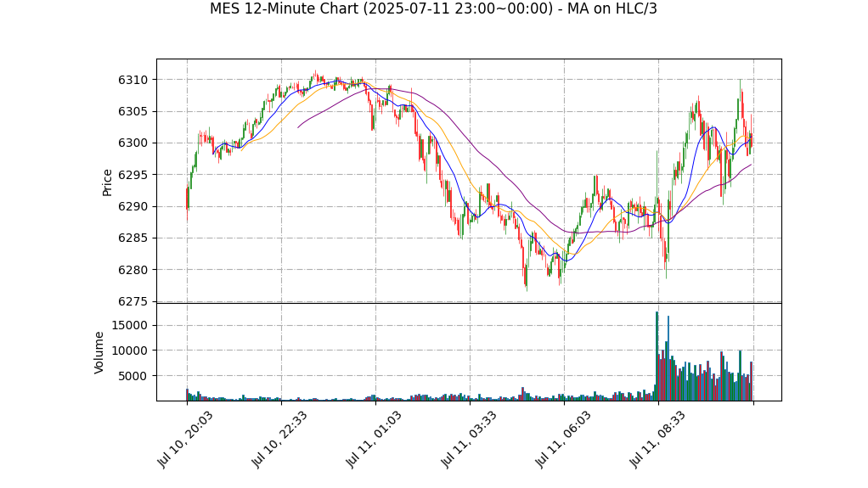Click the 6275 price tick label
This screenshot has height=488, width=868.
click(x=133, y=301)
